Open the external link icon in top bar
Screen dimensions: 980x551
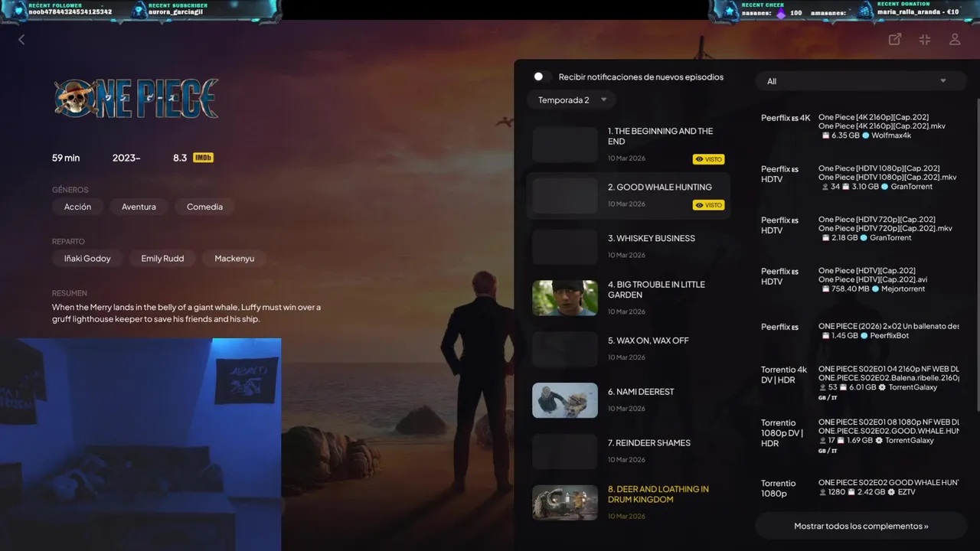[894, 39]
